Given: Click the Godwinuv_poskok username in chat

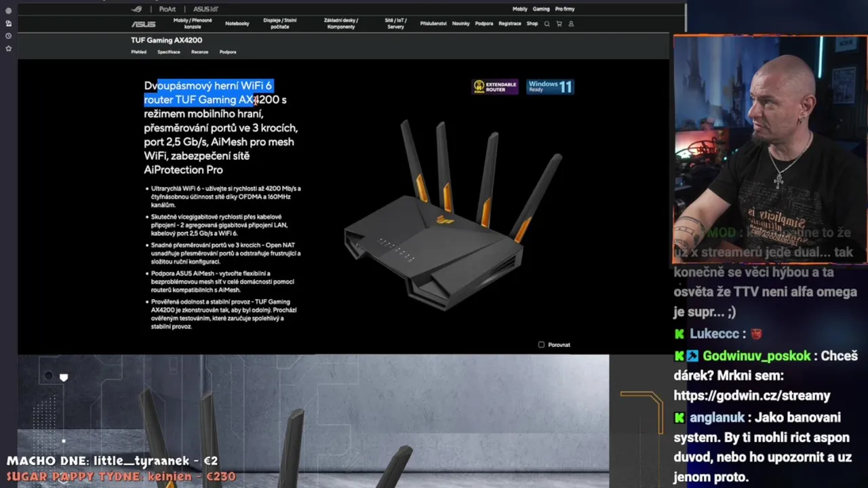Looking at the screenshot, I should tap(756, 356).
